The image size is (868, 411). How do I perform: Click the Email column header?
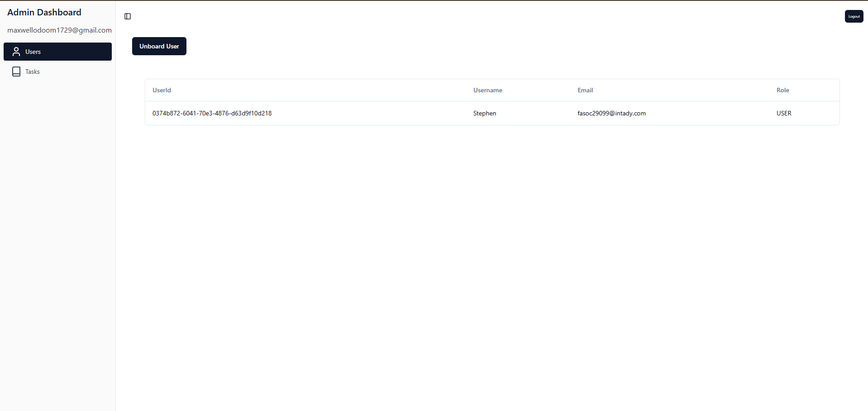click(x=585, y=90)
